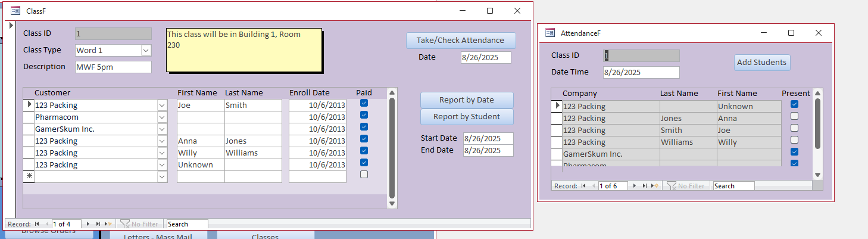Open the Report by Date report
The image size is (868, 239).
466,100
